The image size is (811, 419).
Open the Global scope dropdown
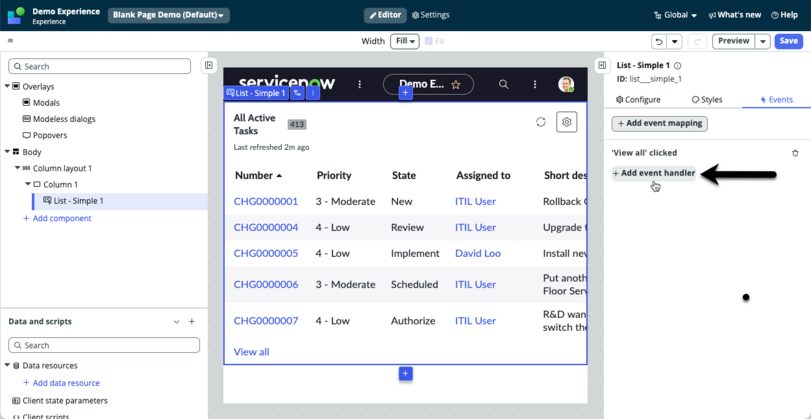click(675, 15)
